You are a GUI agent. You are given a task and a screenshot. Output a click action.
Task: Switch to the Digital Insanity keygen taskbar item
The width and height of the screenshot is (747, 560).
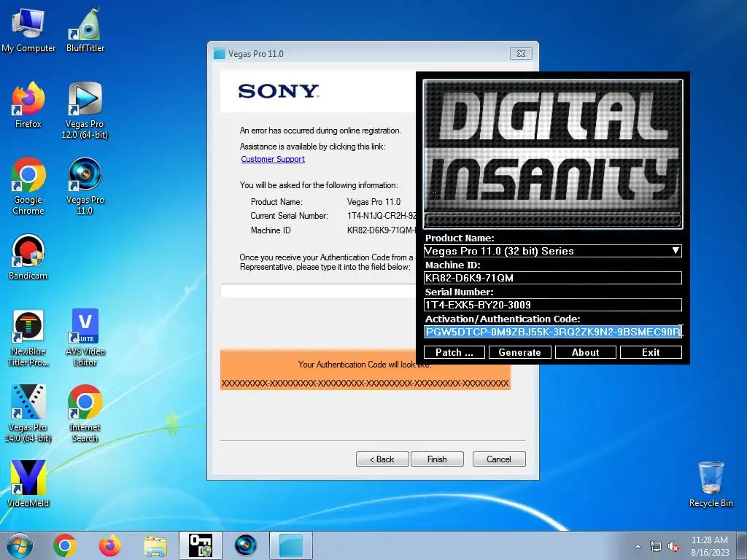coord(201,545)
